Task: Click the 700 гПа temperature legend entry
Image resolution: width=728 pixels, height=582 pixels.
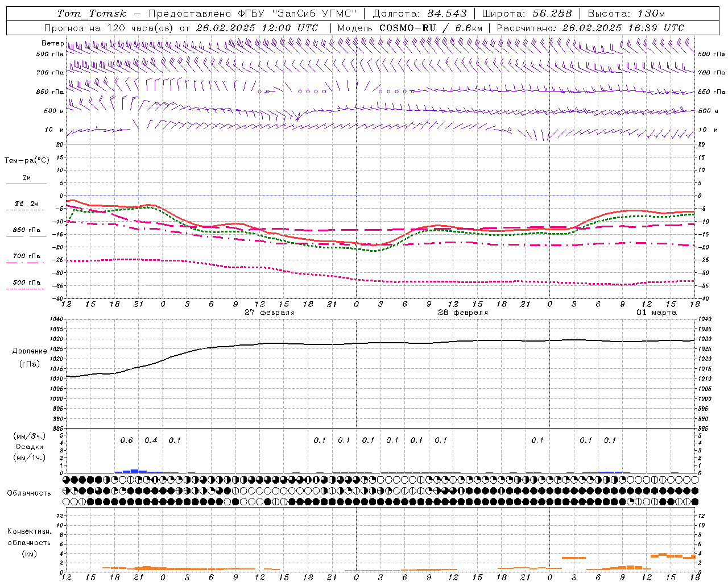Action: coord(27,256)
